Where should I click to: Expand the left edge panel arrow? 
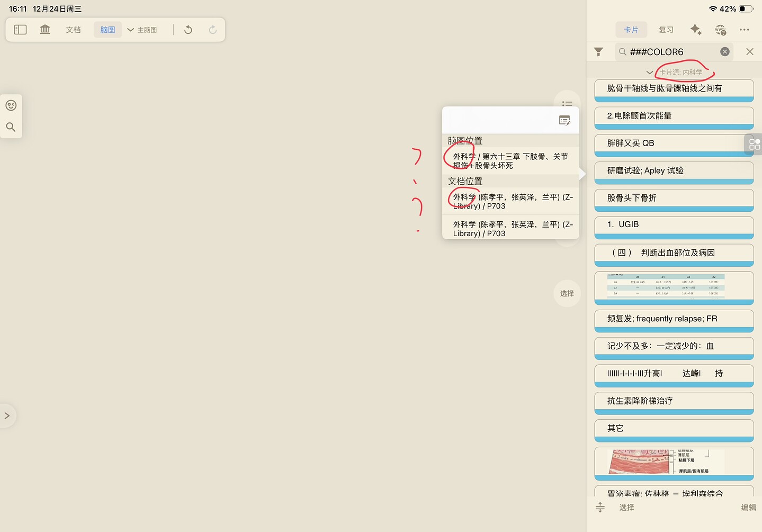tap(7, 416)
